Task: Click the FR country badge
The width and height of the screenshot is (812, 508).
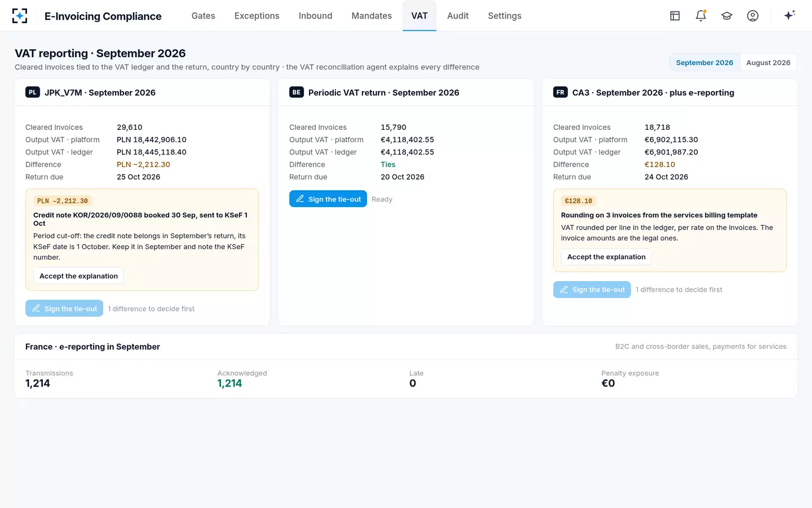Action: click(561, 92)
